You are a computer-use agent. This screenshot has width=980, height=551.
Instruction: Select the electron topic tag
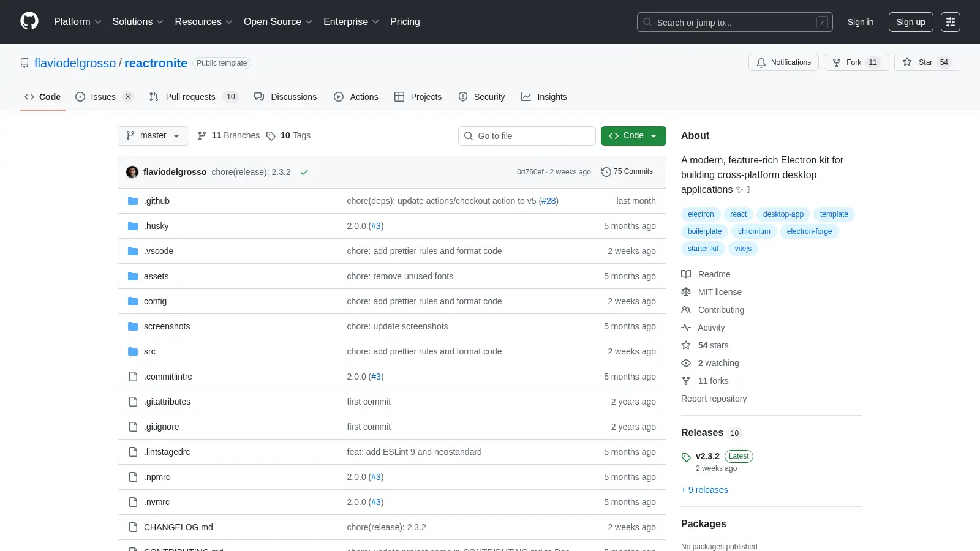(701, 214)
